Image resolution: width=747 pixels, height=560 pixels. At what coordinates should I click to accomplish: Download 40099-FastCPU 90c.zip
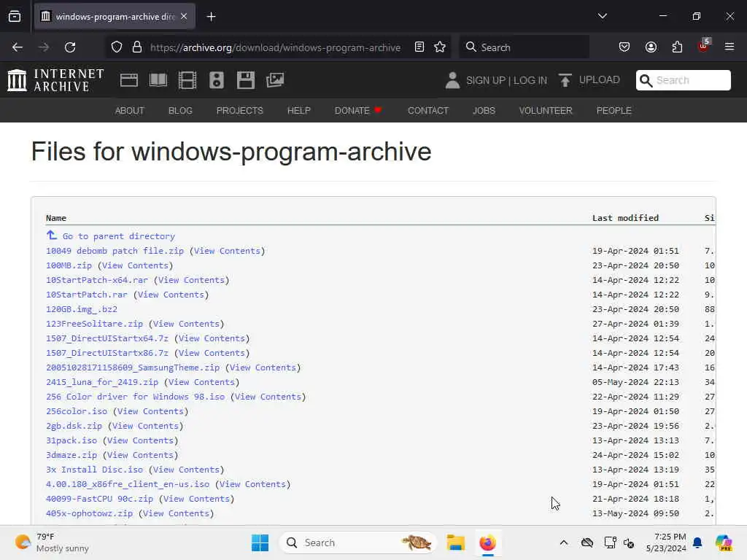point(99,499)
